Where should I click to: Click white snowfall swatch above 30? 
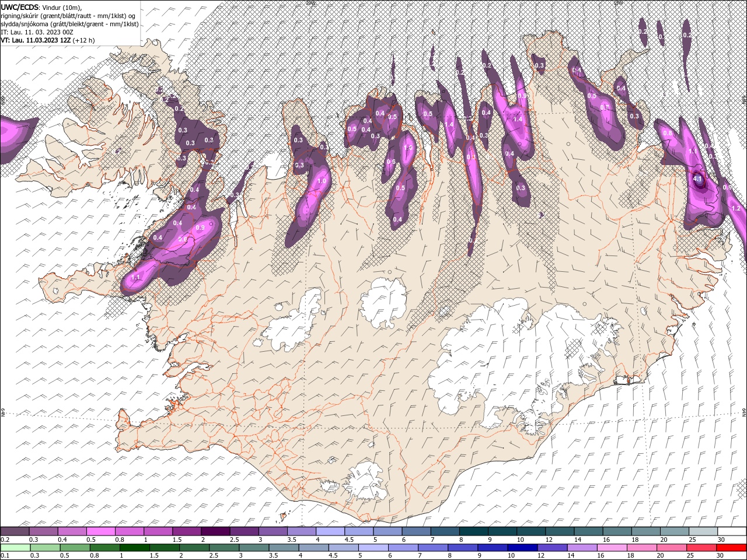(732, 531)
